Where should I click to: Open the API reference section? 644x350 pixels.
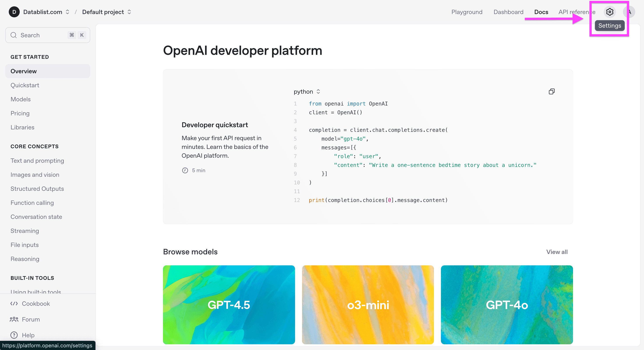coord(577,12)
